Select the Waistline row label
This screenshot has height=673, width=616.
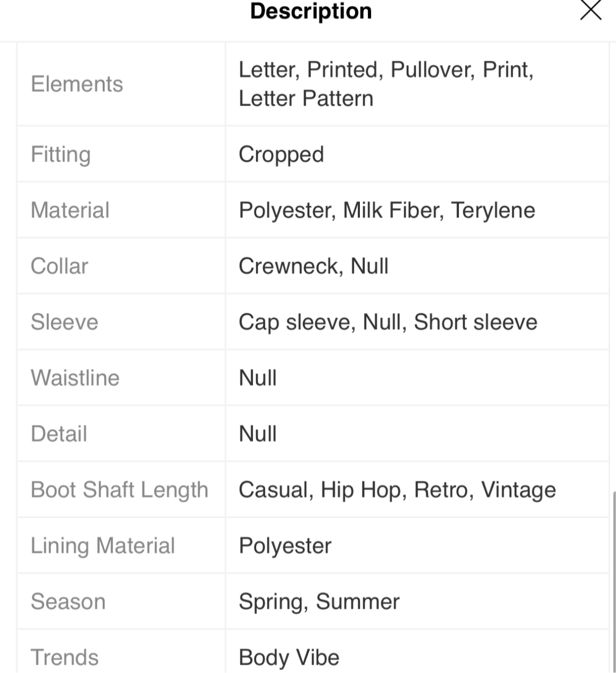tap(75, 378)
